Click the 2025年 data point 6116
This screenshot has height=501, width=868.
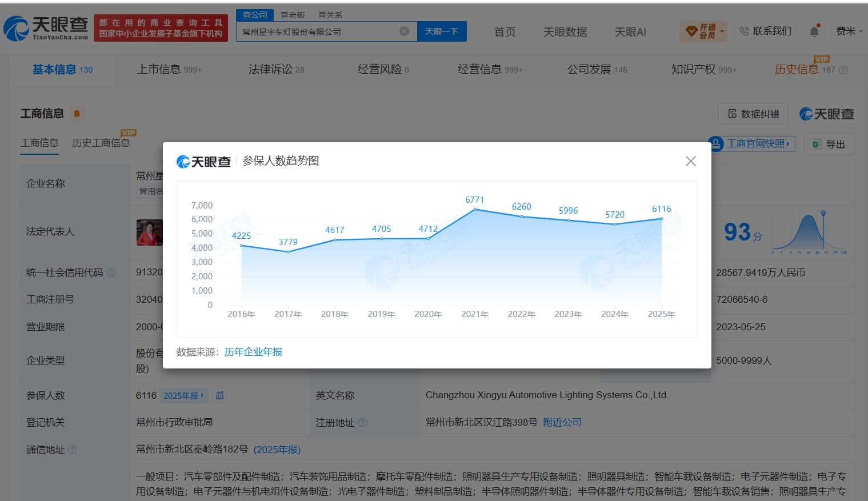pos(662,219)
